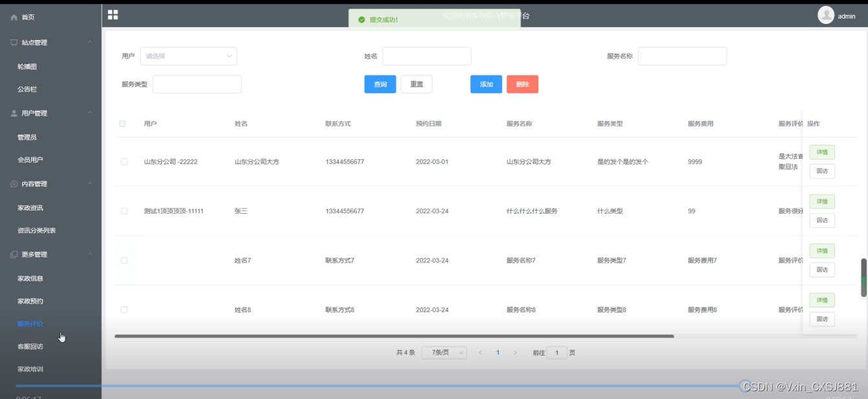Click the blue 查询 button

[x=380, y=84]
